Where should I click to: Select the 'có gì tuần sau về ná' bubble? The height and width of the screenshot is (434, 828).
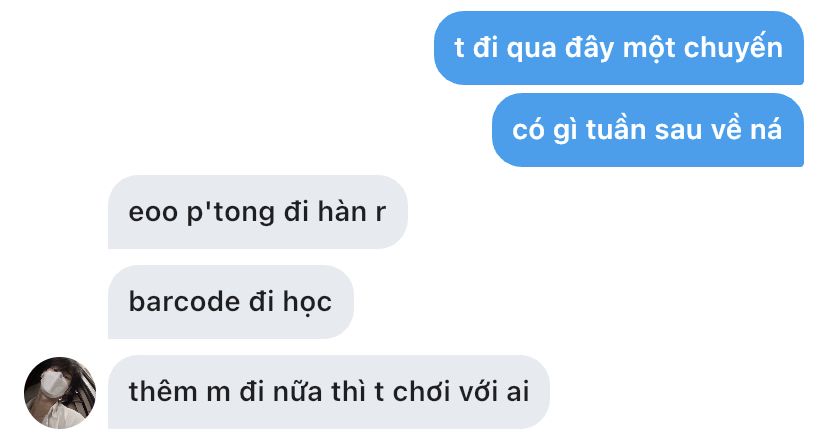coord(647,130)
